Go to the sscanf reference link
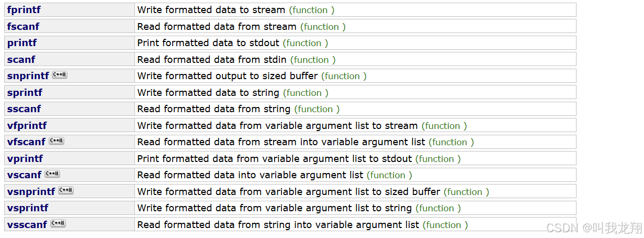This screenshot has height=238, width=644. pos(24,109)
